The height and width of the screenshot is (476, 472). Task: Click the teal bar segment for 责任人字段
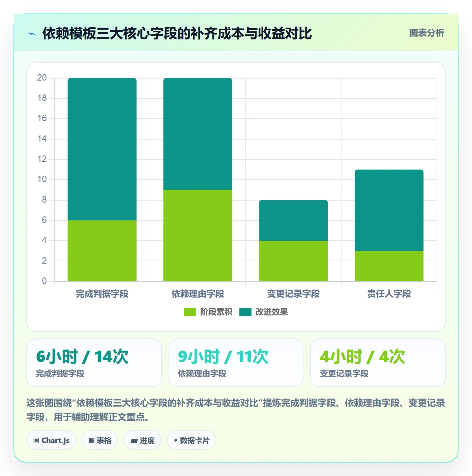point(389,210)
